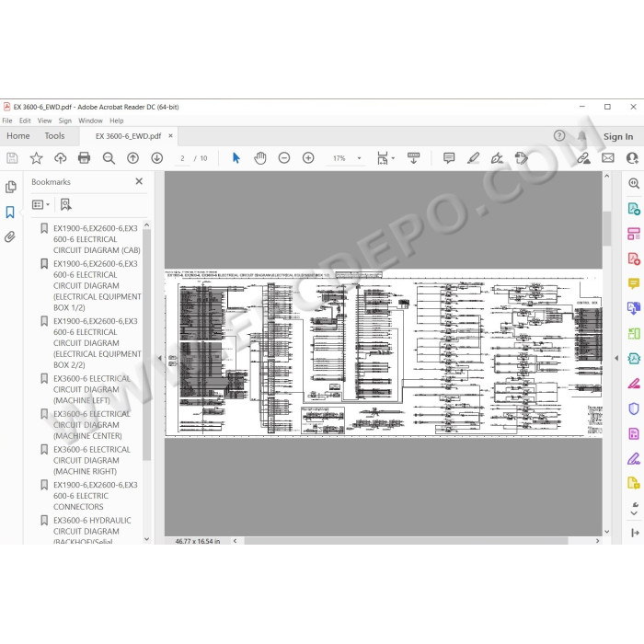
Task: Click the bookmarks list scroll down arrow
Action: [x=147, y=539]
